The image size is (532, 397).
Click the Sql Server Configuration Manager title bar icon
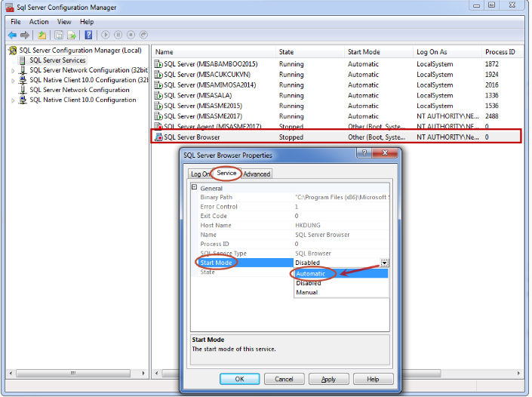[10, 7]
